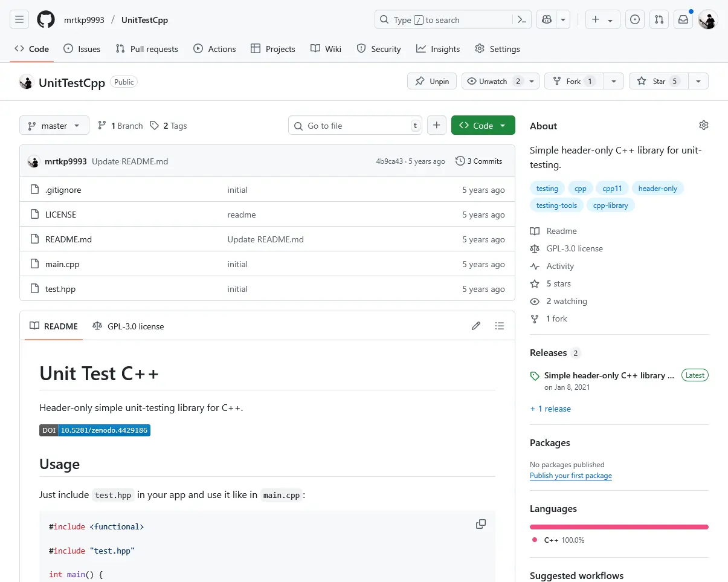Open the LICENSE file
Screen dimensions: 728x582
click(60, 215)
